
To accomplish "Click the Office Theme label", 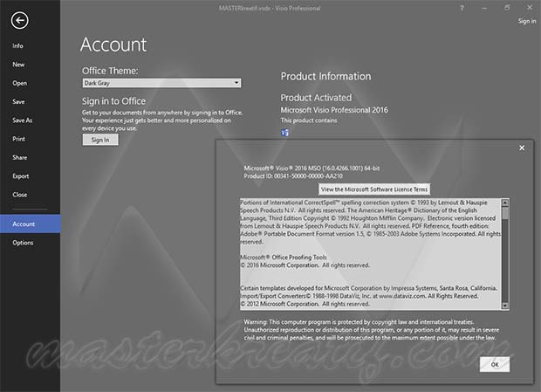I will pyautogui.click(x=110, y=71).
